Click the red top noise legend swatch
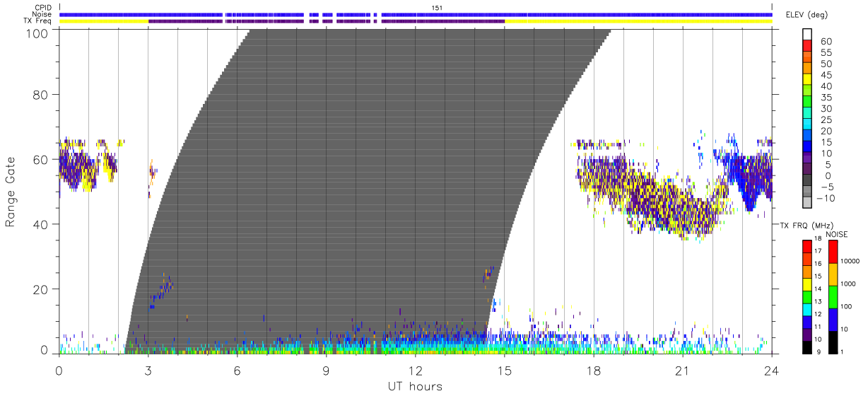The height and width of the screenshot is (401, 868). click(832, 252)
